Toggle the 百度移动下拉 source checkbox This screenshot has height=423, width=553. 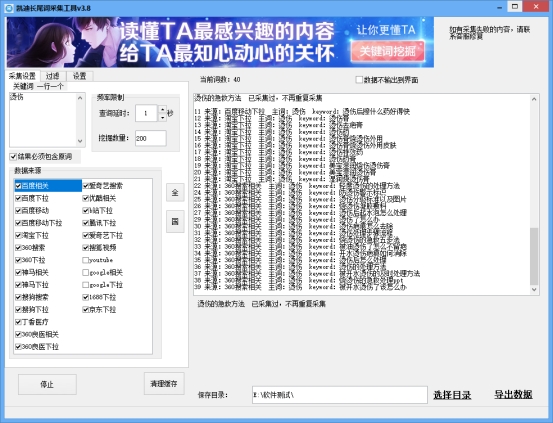tap(18, 223)
